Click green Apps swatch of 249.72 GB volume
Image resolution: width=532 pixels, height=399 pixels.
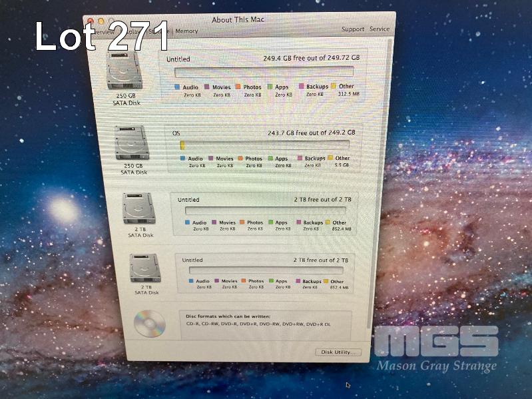pyautogui.click(x=270, y=87)
